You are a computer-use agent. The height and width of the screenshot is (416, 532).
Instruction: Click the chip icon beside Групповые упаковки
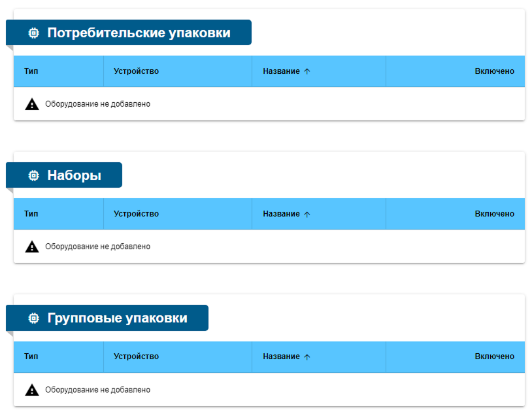33,319
